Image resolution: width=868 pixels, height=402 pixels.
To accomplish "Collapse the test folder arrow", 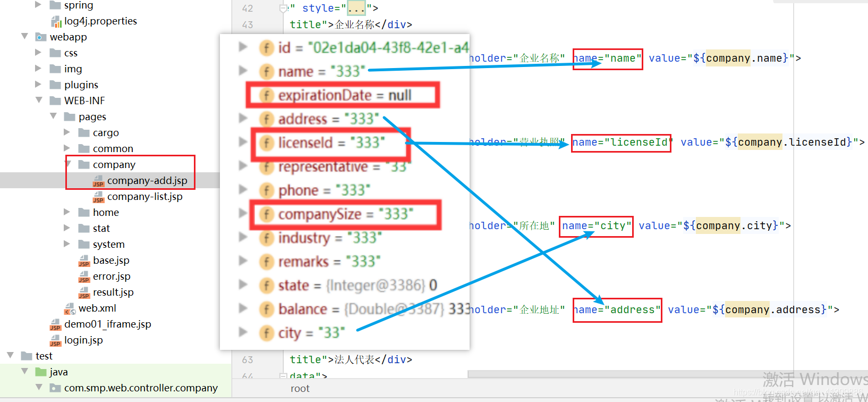I will tap(10, 355).
